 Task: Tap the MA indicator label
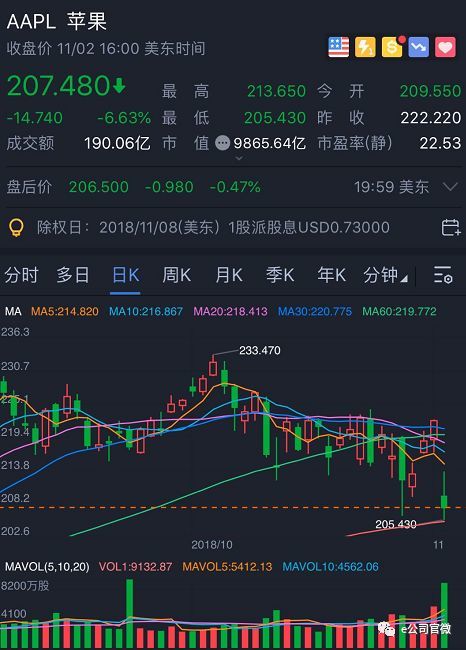(x=13, y=311)
